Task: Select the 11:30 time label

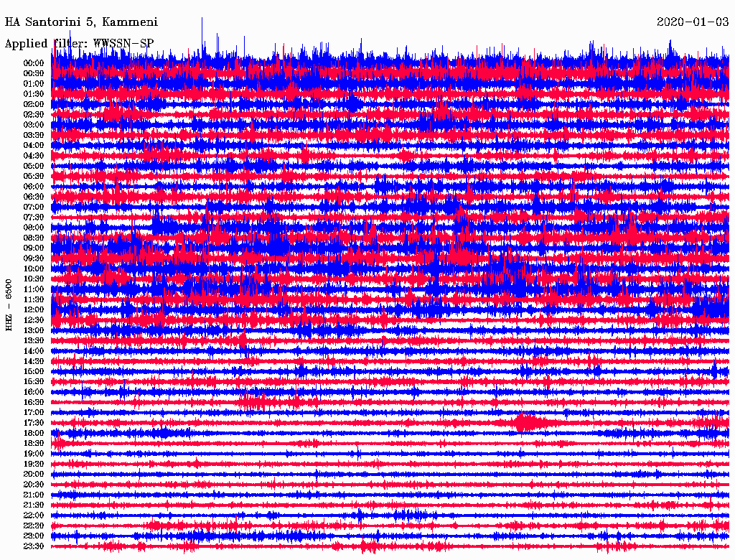Action: (x=34, y=299)
